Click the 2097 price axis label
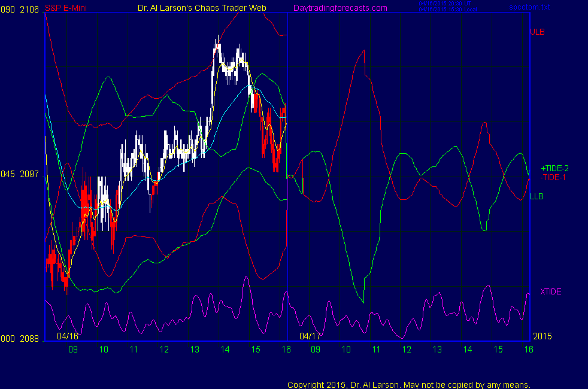The width and height of the screenshot is (588, 389). [30, 174]
